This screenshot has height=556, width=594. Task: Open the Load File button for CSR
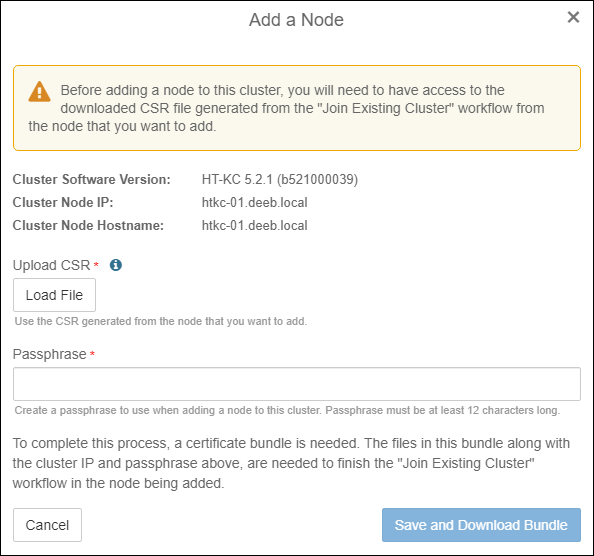point(55,295)
